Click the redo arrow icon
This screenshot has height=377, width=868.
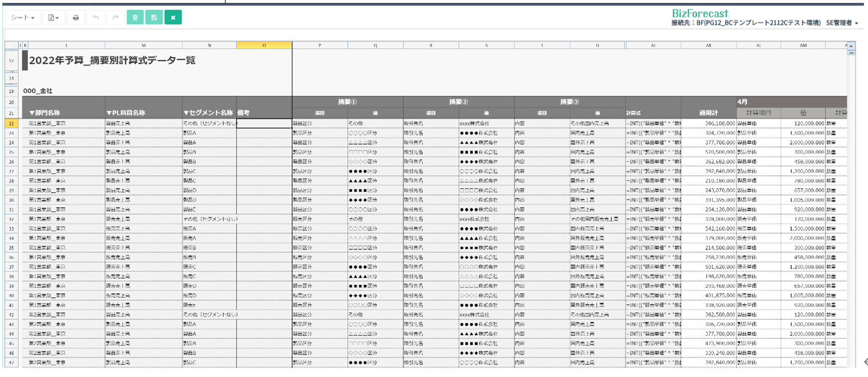(115, 17)
